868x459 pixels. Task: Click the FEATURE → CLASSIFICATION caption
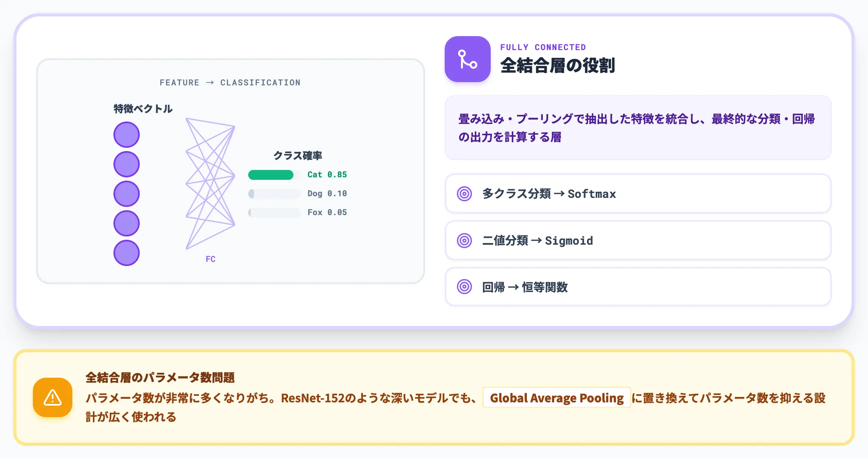tap(230, 83)
